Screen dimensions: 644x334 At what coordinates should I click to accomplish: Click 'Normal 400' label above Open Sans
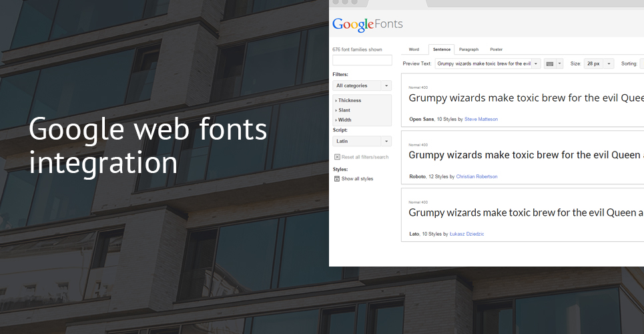point(418,88)
